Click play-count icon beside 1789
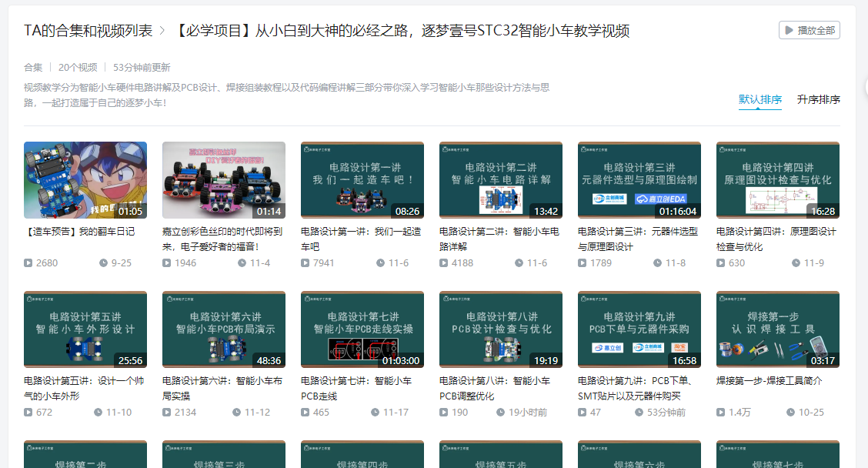This screenshot has height=468, width=868. [583, 263]
